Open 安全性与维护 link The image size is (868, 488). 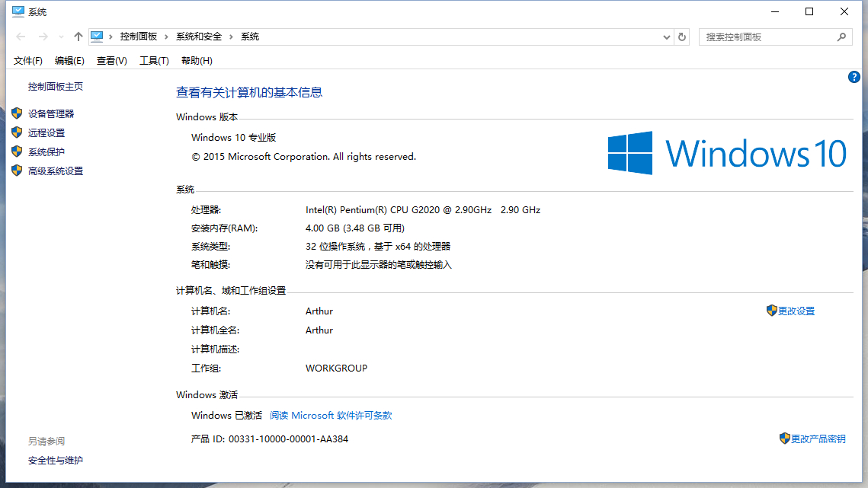[x=56, y=461]
